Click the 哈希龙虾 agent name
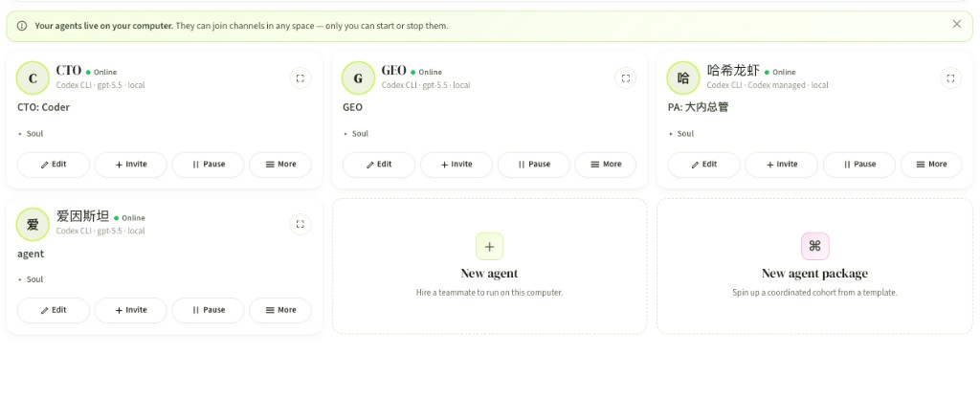The height and width of the screenshot is (399, 980). [733, 71]
